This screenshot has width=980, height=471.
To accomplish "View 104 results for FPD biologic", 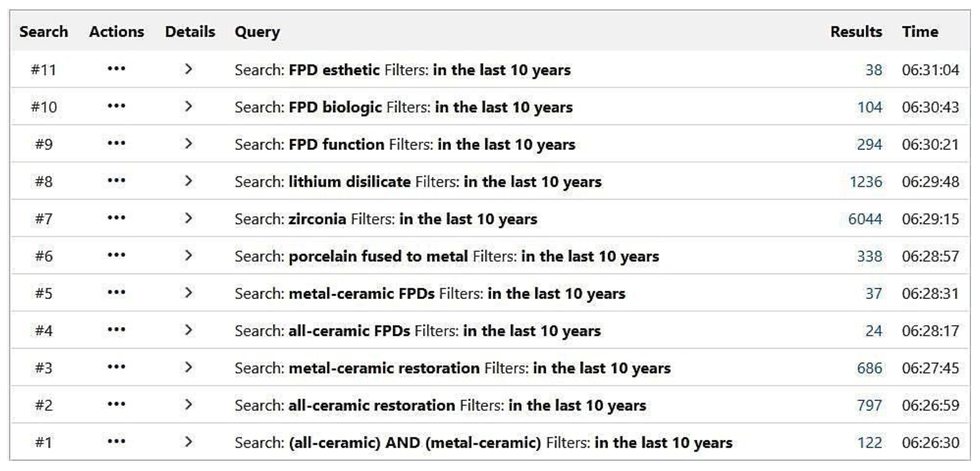I will (x=869, y=107).
